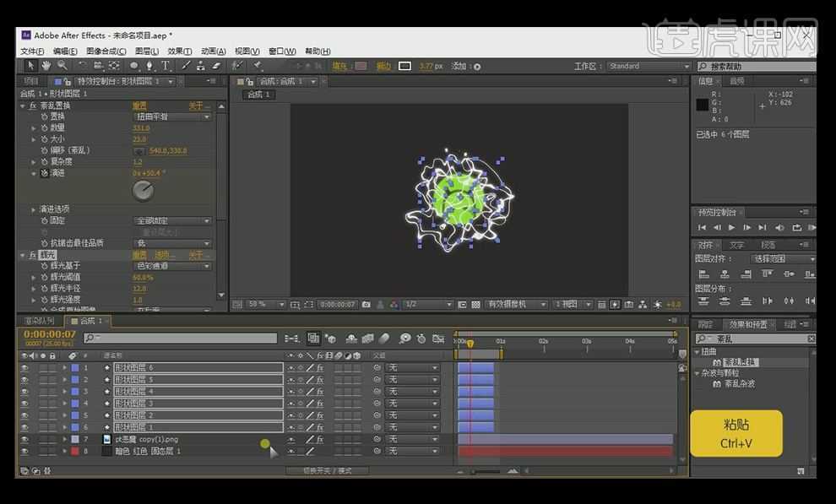Select the Hand tool in the toolbar
This screenshot has height=504, width=836.
coord(46,66)
